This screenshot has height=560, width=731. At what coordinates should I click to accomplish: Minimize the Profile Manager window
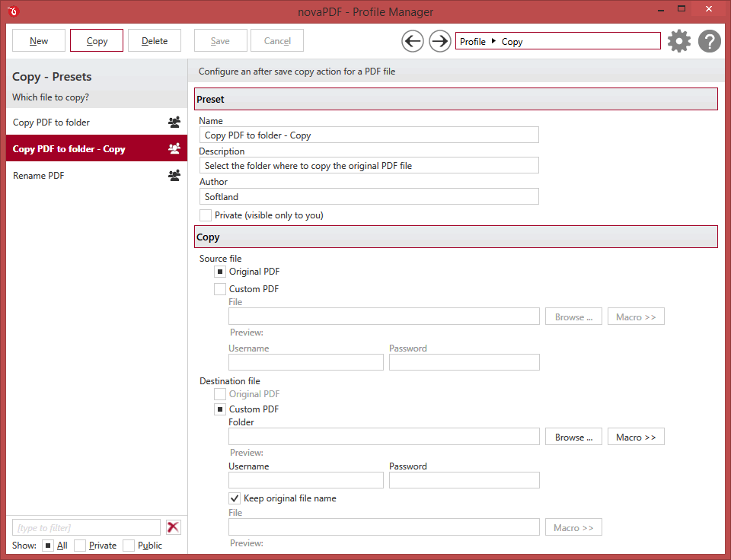click(x=661, y=9)
